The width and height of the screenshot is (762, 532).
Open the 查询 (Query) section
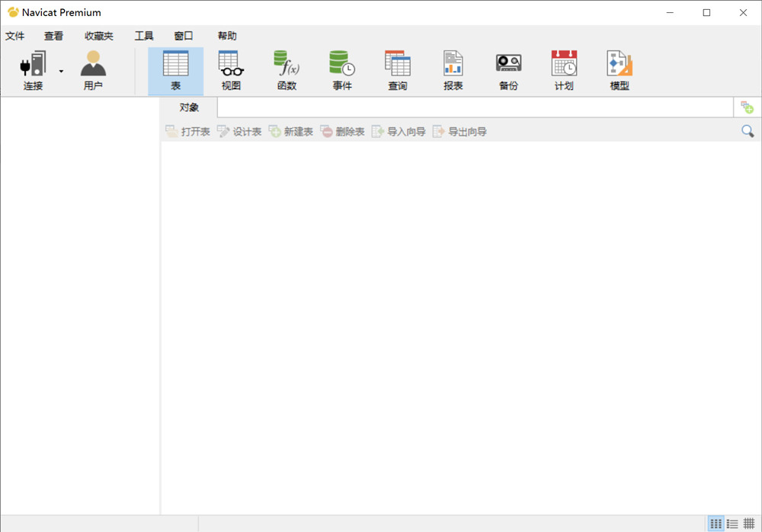(x=397, y=70)
